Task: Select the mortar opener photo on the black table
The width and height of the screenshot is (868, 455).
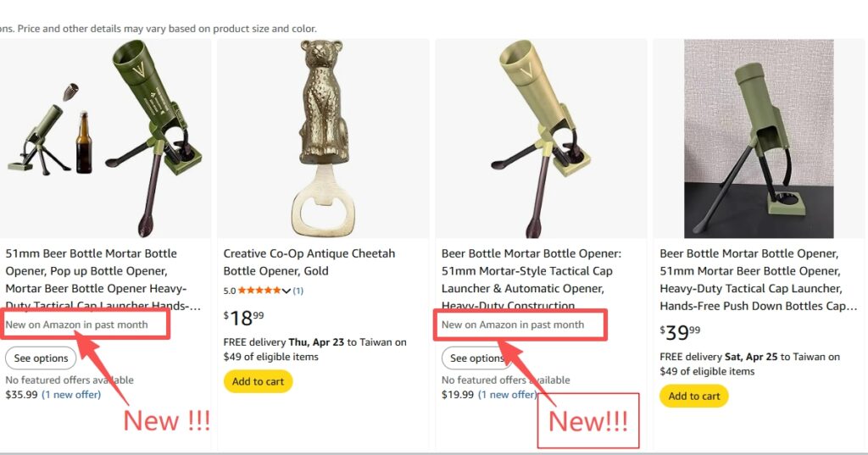Action: pos(759,138)
